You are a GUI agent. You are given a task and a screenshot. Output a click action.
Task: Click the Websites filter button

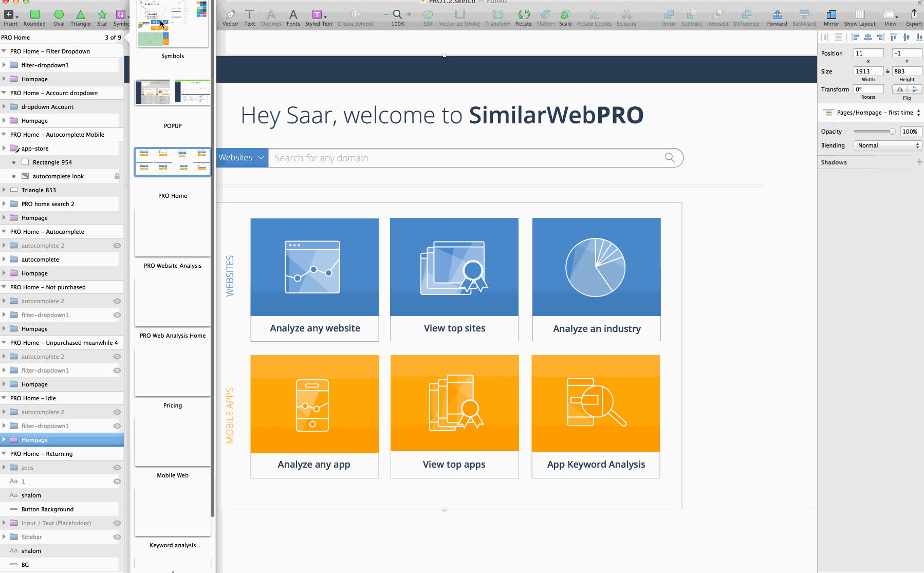(242, 158)
